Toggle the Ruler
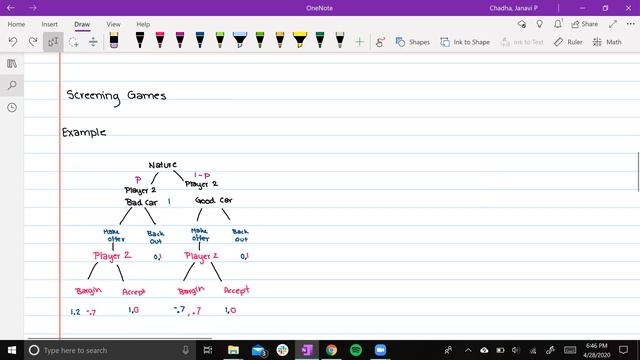This screenshot has width=640, height=360. pos(568,42)
